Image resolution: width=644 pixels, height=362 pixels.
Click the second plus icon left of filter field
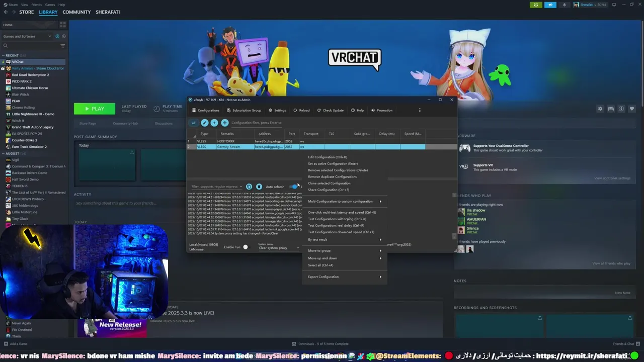tap(225, 123)
